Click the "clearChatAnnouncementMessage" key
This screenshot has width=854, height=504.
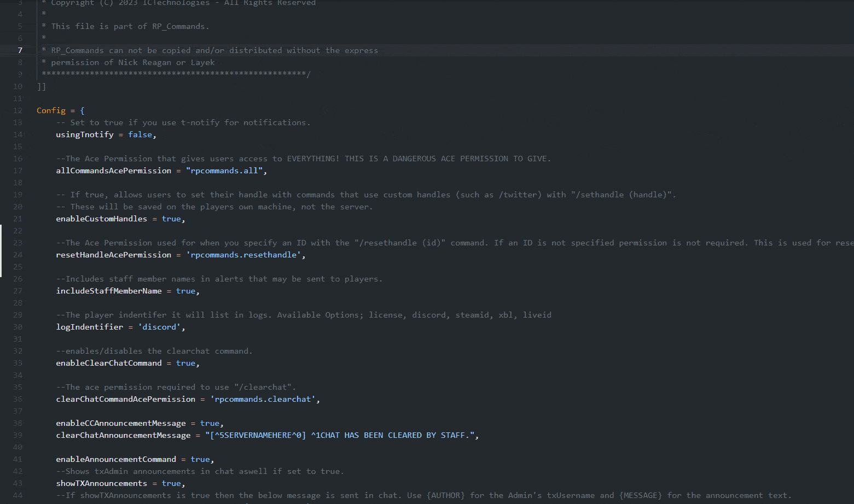[x=124, y=435]
